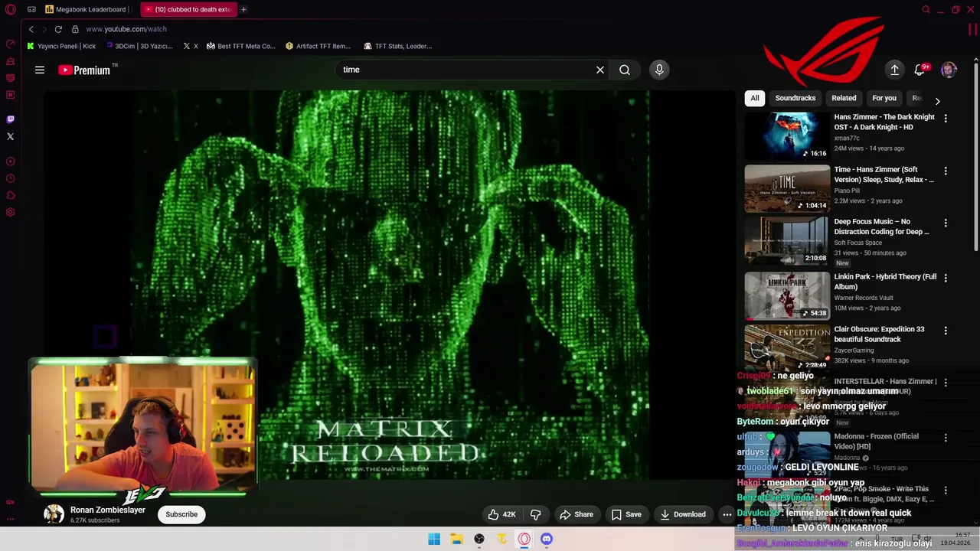
Task: Like the video with 42K likes
Action: pyautogui.click(x=501, y=514)
